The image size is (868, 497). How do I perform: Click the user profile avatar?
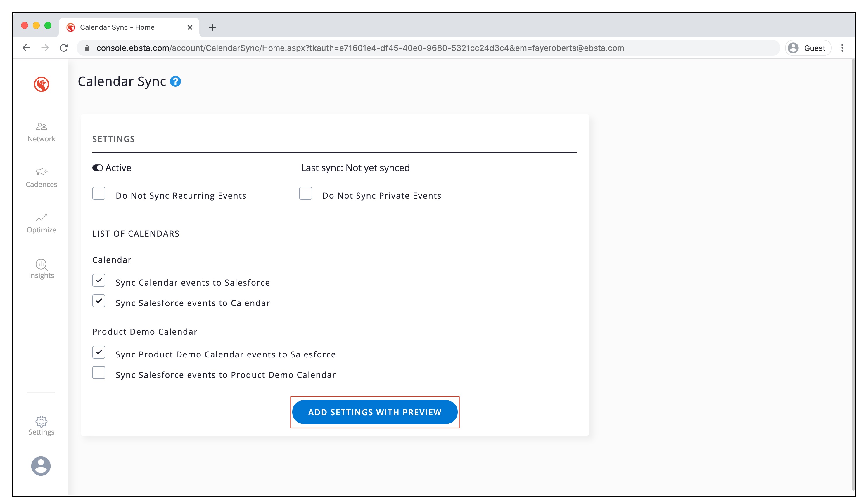pyautogui.click(x=41, y=465)
